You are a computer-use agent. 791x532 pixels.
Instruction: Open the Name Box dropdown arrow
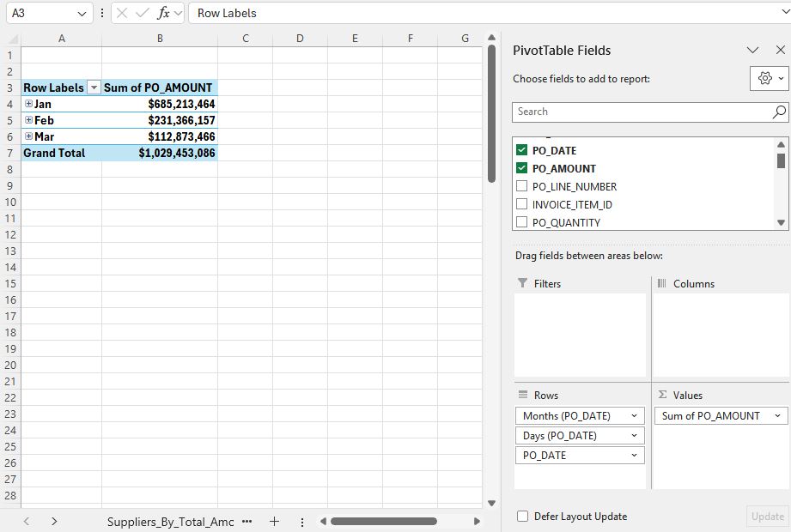point(82,13)
